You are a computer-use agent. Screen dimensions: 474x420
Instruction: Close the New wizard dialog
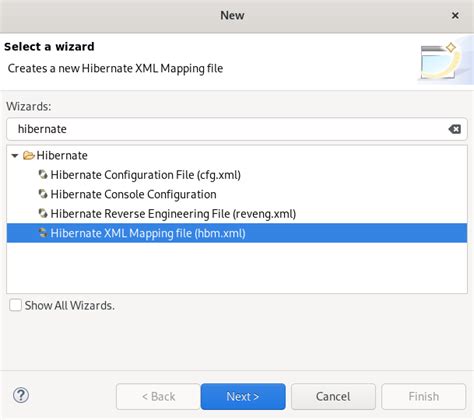click(x=455, y=16)
